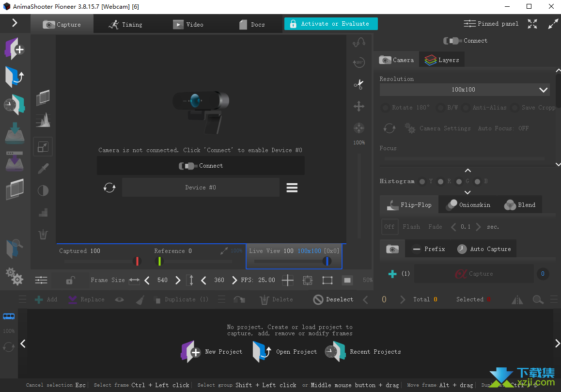Open the gear settings icon in left sidebar
This screenshot has height=392, width=561.
tap(15, 276)
